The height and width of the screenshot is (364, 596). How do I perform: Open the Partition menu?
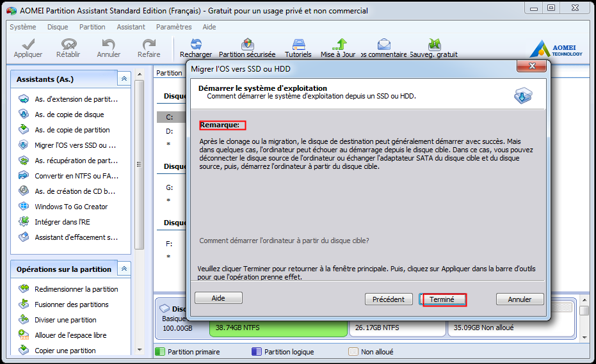(92, 27)
